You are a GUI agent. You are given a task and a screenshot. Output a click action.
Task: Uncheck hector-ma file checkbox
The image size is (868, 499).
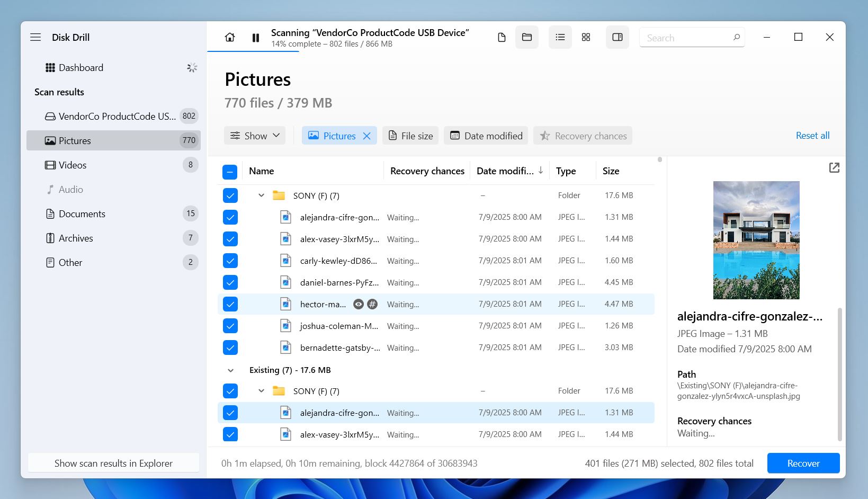click(x=230, y=304)
